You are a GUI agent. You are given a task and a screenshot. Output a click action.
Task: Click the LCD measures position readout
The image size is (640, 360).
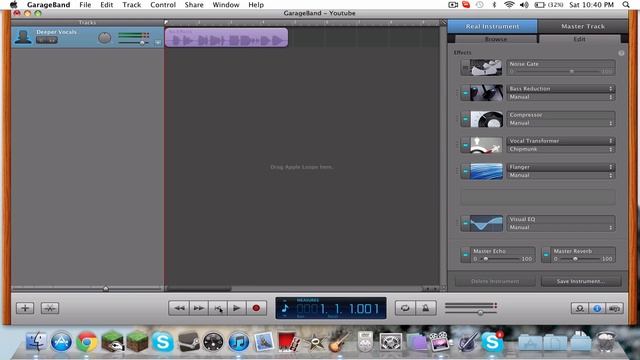tap(338, 309)
